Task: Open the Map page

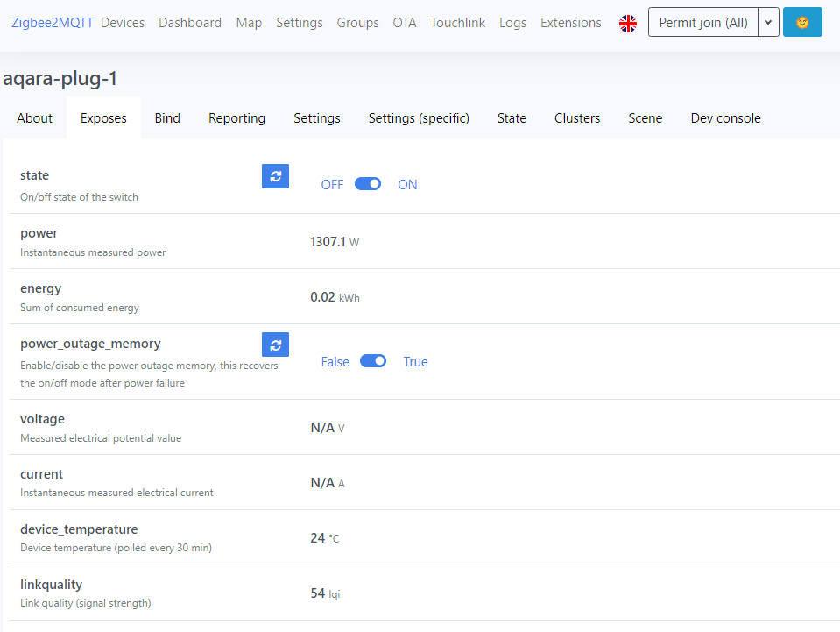Action: pos(249,23)
